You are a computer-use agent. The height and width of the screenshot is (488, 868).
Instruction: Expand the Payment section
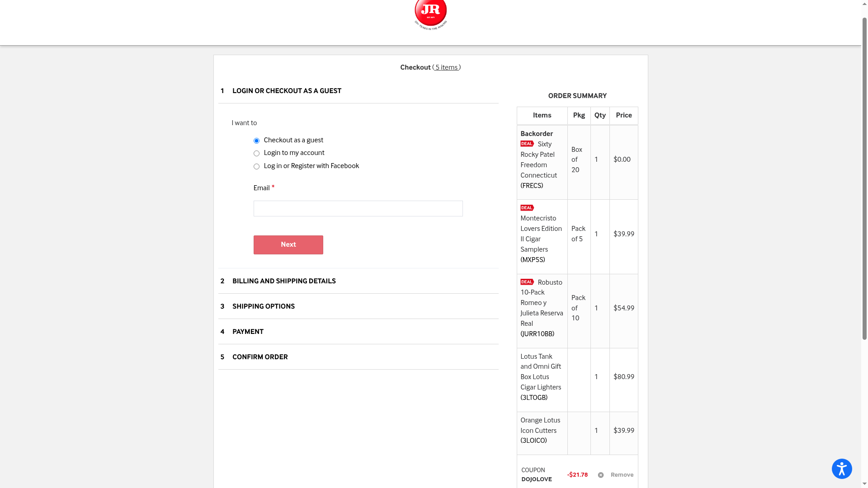(248, 332)
